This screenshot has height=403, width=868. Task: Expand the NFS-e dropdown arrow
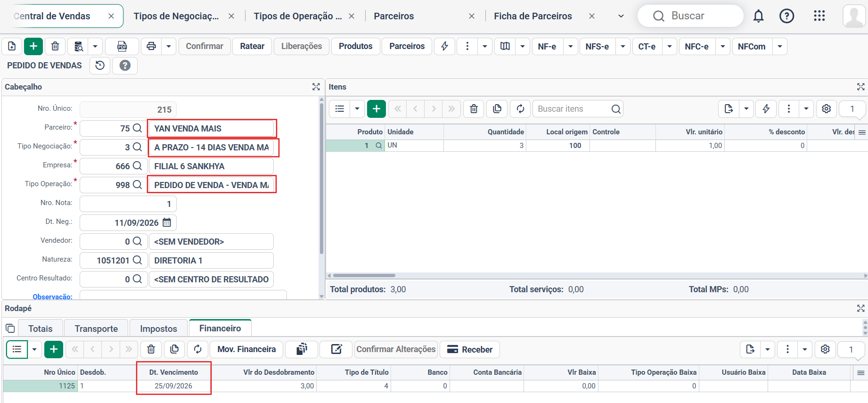pyautogui.click(x=623, y=46)
